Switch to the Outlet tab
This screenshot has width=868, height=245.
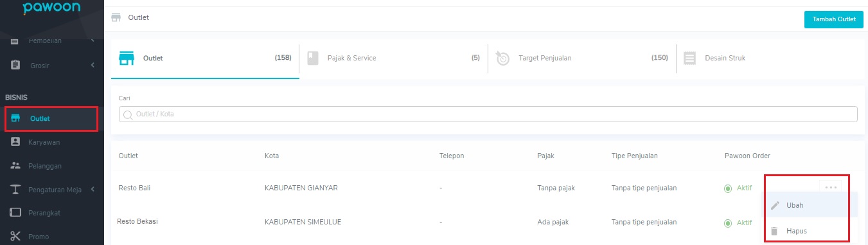point(205,59)
